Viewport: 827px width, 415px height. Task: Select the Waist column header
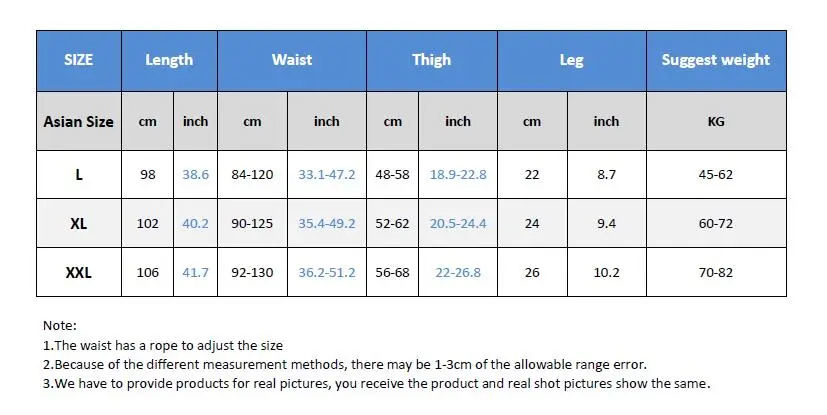(292, 61)
